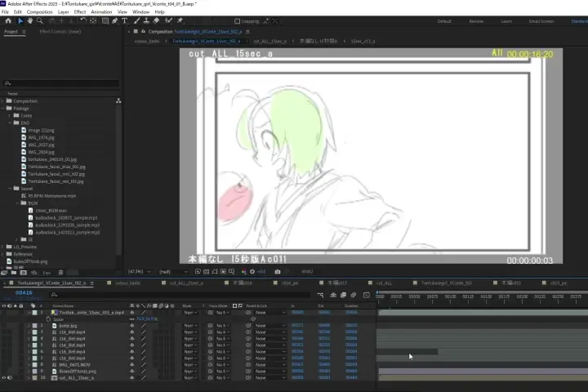The height and width of the screenshot is (392, 588).
Task: Switch to the Learn workspace
Action: click(506, 21)
